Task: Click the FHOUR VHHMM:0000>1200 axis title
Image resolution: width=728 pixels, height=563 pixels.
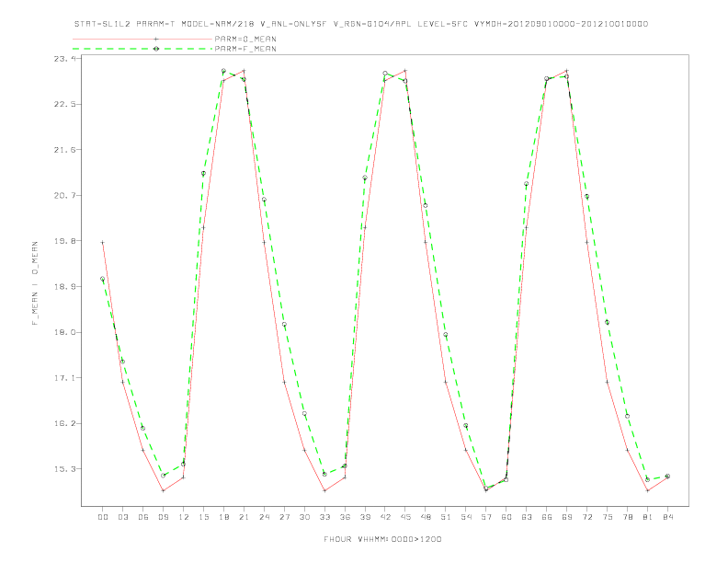Action: pyautogui.click(x=382, y=539)
